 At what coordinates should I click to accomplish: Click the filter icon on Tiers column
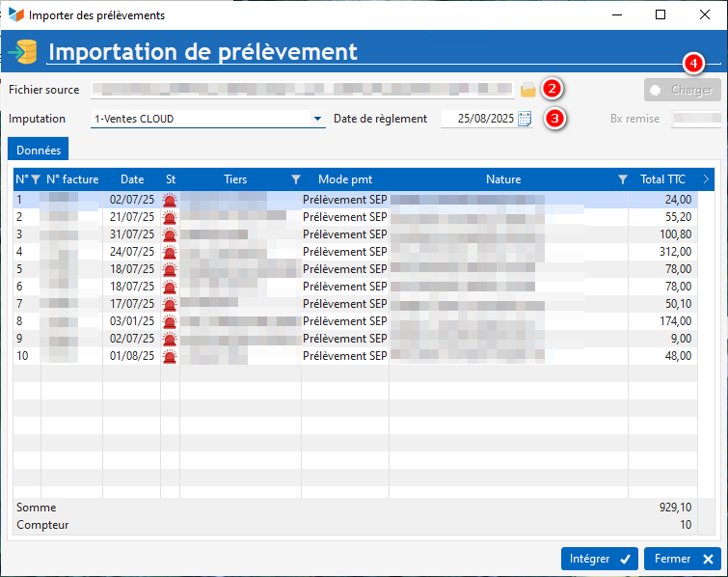[296, 179]
